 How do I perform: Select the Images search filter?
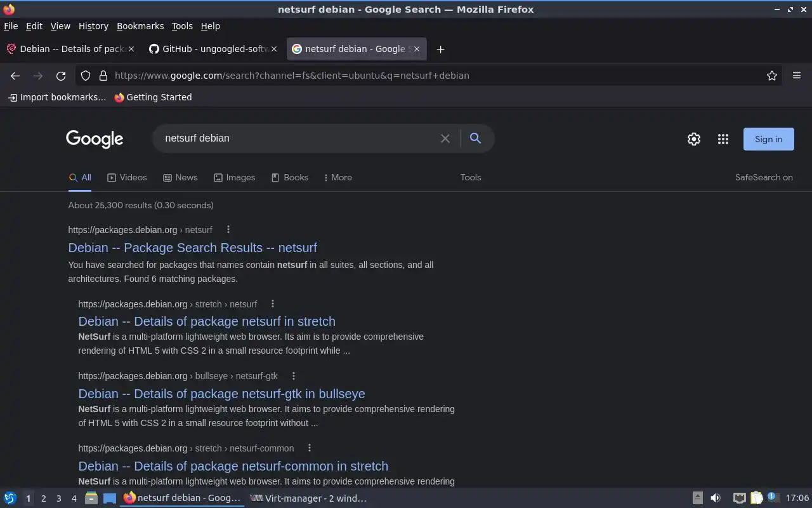[234, 178]
